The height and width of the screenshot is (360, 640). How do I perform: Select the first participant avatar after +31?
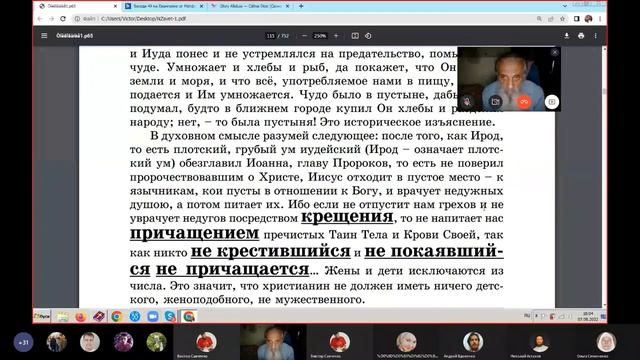[57, 342]
